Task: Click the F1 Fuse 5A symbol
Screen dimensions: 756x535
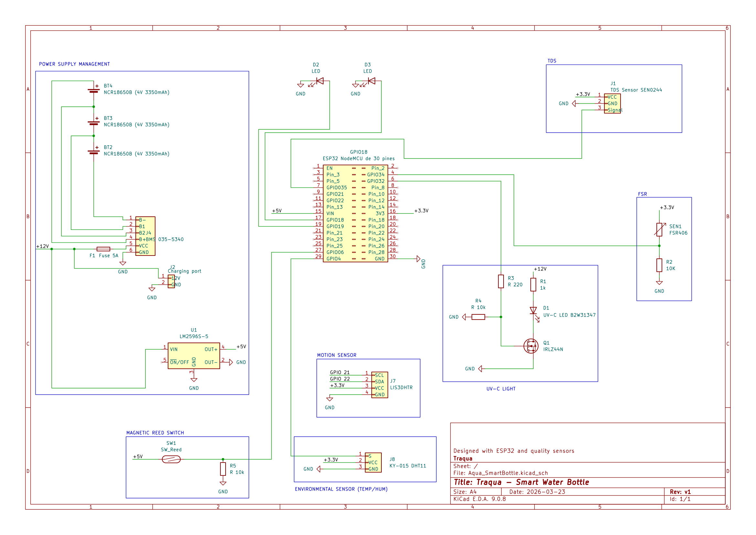Action: [103, 249]
